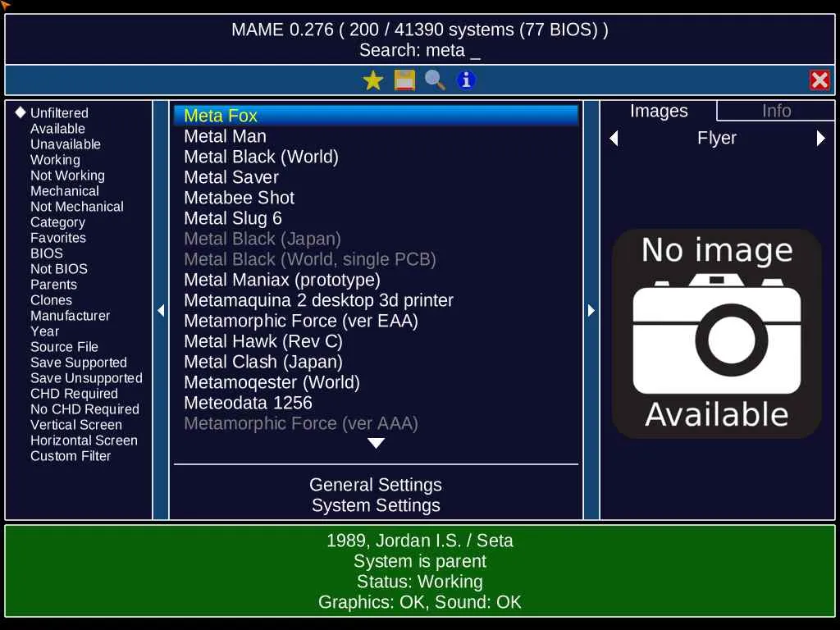Select the Available filter
The height and width of the screenshot is (630, 840).
pyautogui.click(x=57, y=129)
